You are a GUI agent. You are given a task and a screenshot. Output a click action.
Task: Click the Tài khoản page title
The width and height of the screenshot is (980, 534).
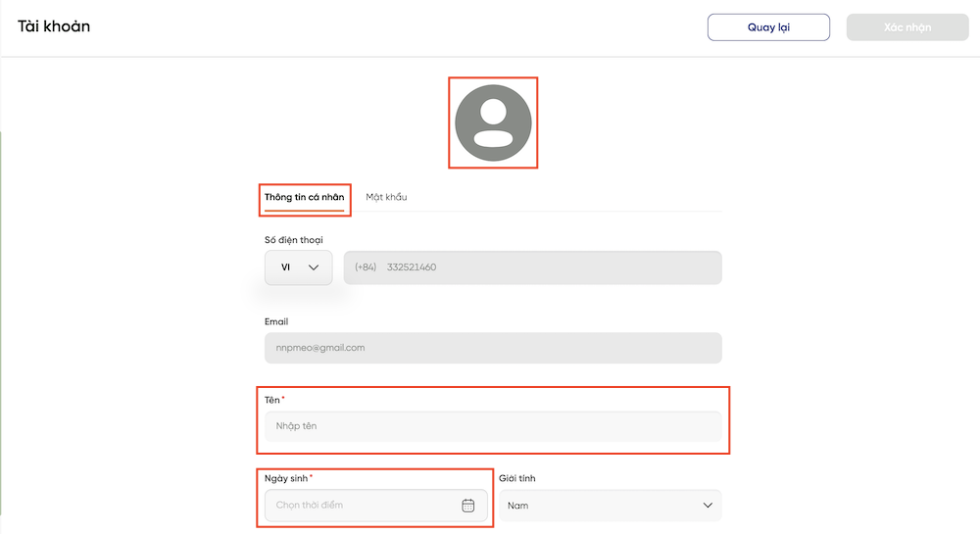coord(54,26)
